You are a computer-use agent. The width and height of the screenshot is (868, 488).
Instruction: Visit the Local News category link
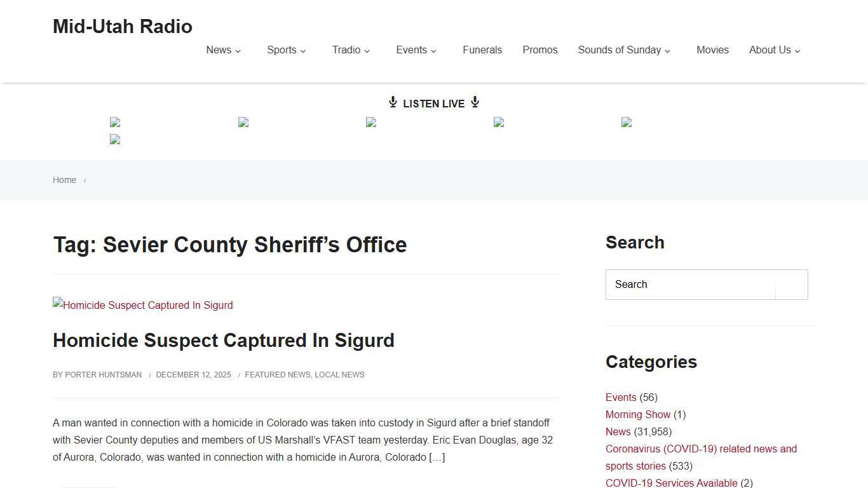[339, 374]
